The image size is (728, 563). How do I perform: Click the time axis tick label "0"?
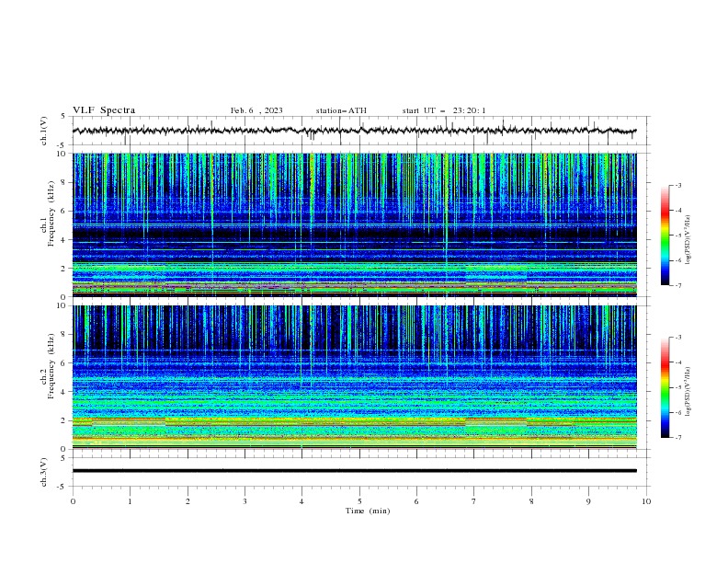tap(73, 501)
